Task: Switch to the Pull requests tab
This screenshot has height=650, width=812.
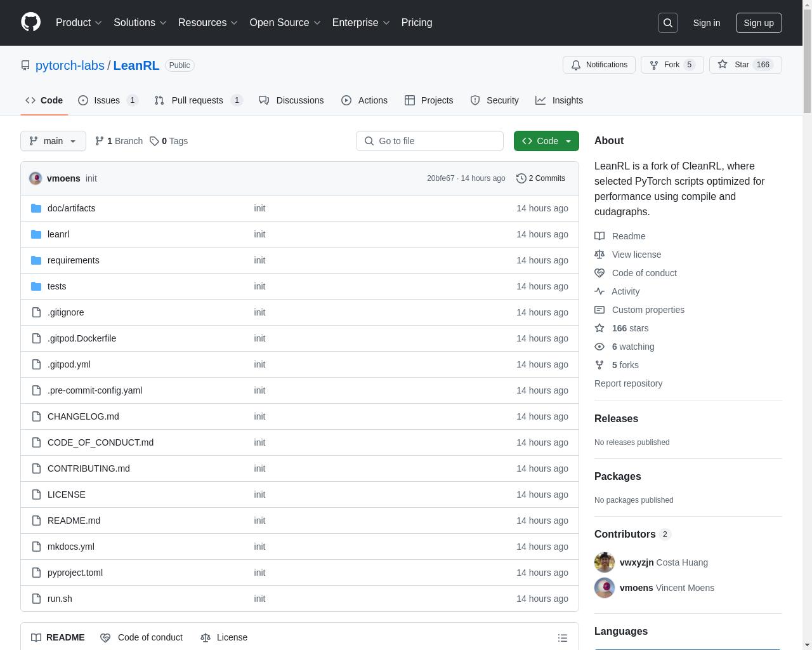Action: [198, 100]
